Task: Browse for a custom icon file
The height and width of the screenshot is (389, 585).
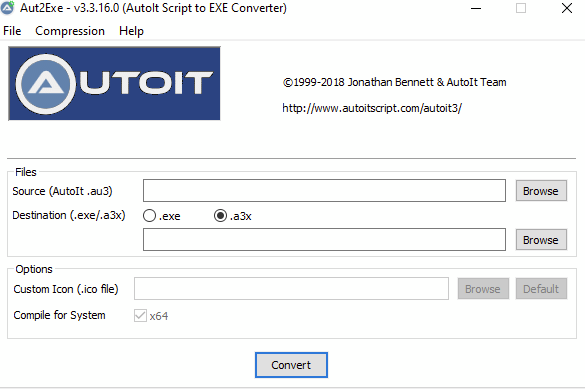Action: [x=483, y=289]
